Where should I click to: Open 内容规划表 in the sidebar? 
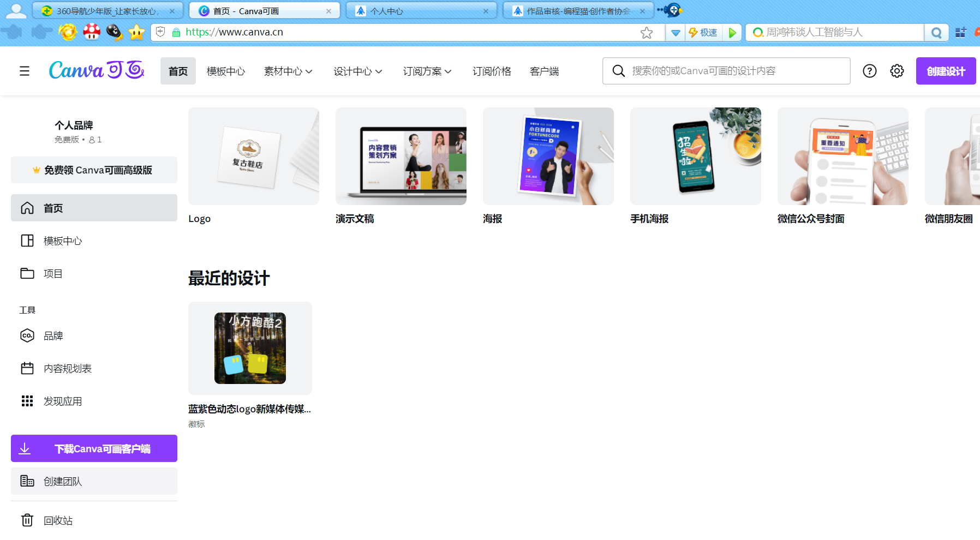click(94, 368)
